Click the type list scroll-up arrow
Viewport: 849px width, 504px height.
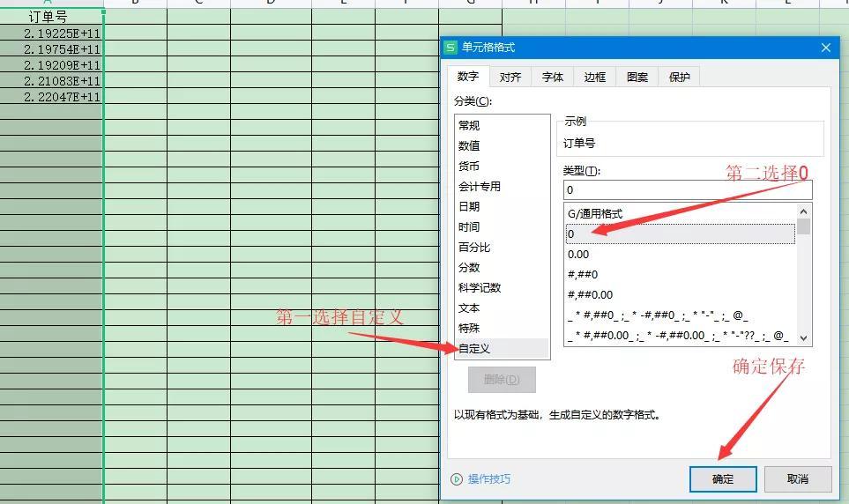click(x=803, y=211)
